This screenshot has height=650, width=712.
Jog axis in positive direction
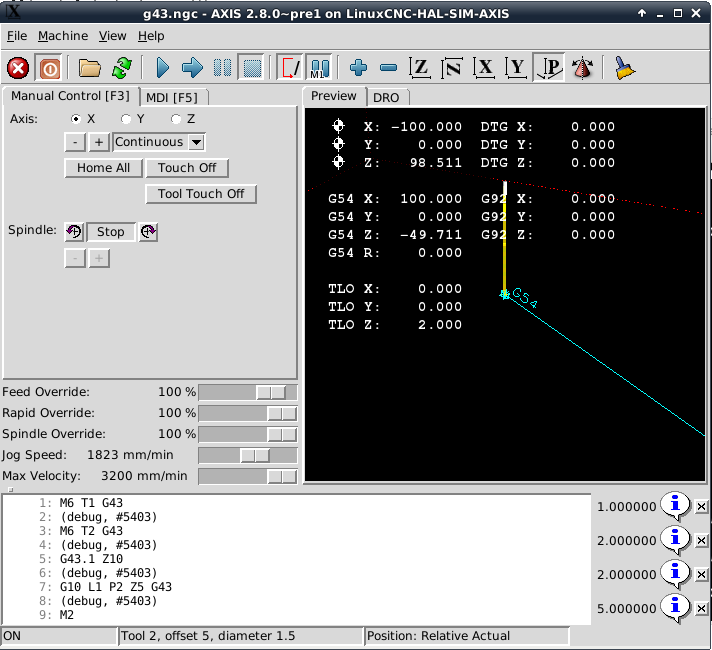pyautogui.click(x=99, y=142)
